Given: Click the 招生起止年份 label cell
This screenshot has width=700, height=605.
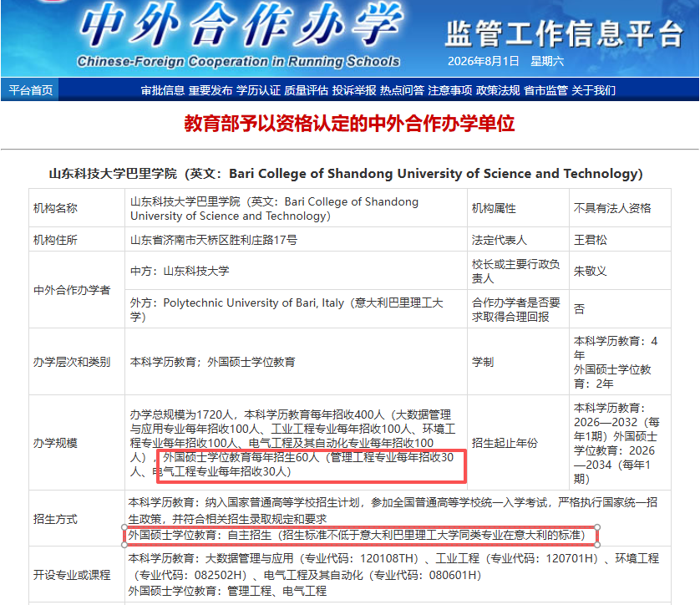Looking at the screenshot, I should [518, 443].
